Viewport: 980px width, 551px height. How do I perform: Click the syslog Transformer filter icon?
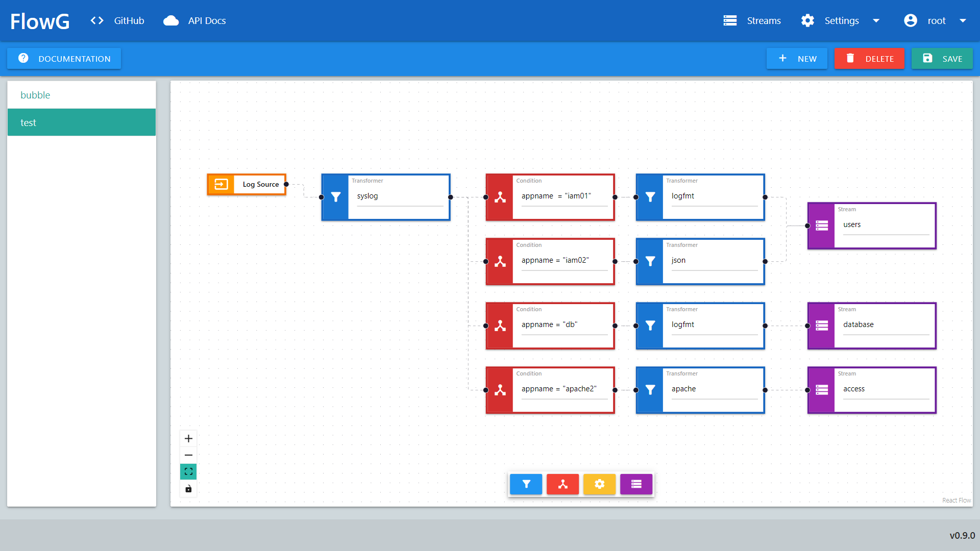335,196
